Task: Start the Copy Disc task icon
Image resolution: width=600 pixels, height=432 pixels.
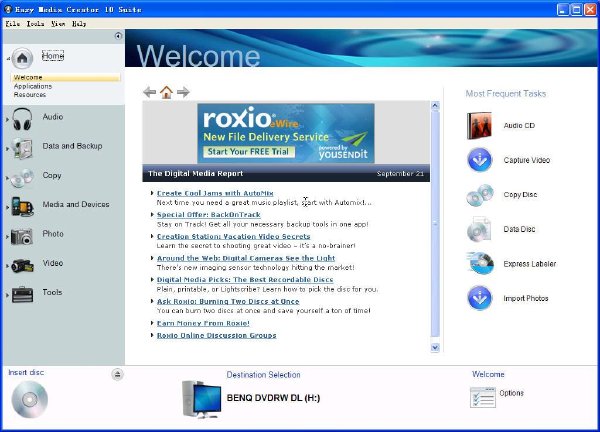Action: pyautogui.click(x=479, y=195)
